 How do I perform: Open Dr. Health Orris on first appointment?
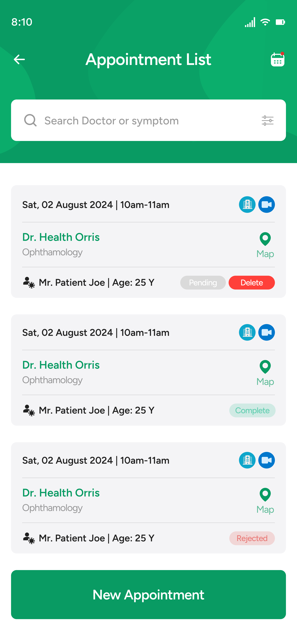61,237
